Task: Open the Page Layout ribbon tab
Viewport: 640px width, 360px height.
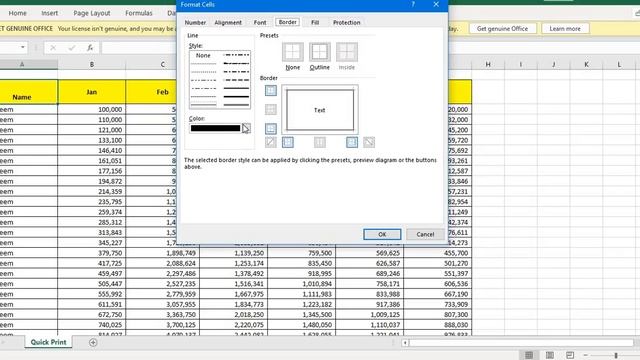Action: click(92, 13)
